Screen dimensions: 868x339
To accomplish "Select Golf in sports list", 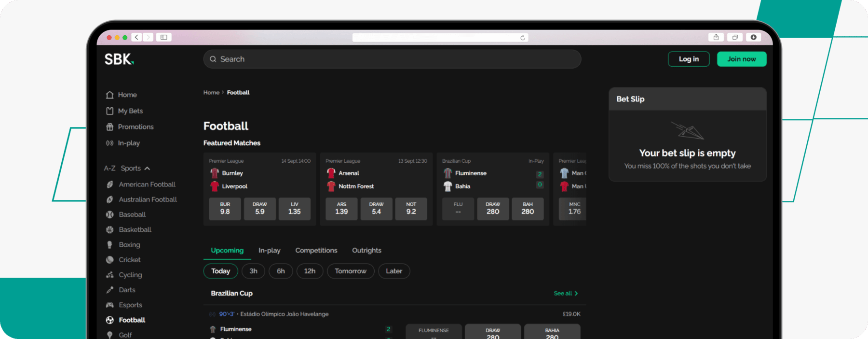I will (119, 335).
